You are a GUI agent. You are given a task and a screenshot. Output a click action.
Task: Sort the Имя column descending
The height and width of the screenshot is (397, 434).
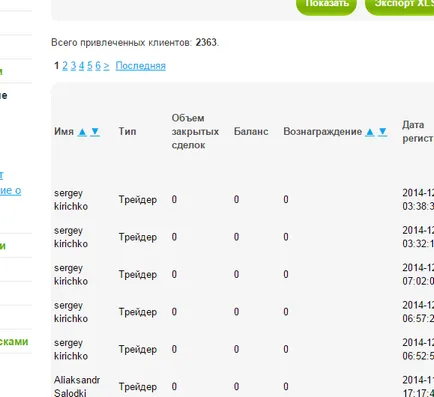[95, 132]
